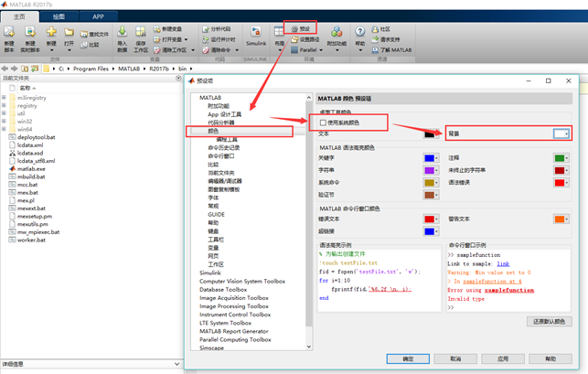
Task: Click the 新建变量 (New Variable) icon
Action: pos(156,29)
